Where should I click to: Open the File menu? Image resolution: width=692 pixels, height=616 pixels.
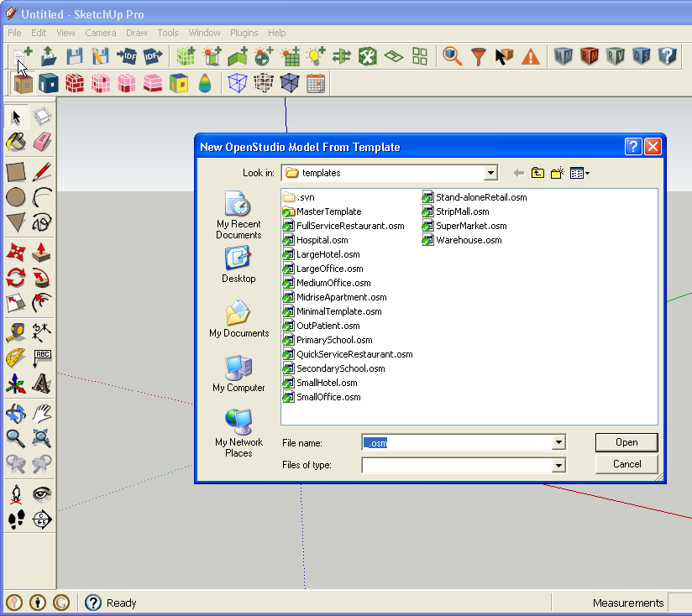coord(14,33)
